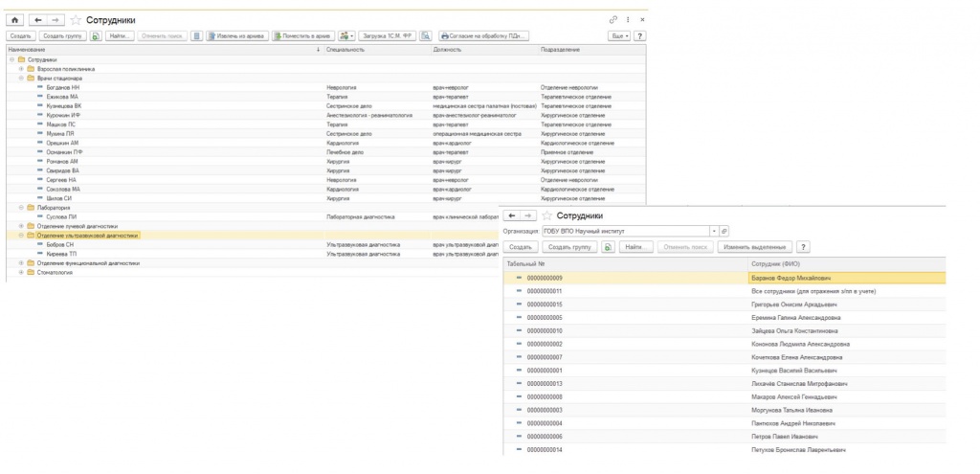Click Найти... in the staff tree window
The image size is (980, 474).
(x=120, y=36)
